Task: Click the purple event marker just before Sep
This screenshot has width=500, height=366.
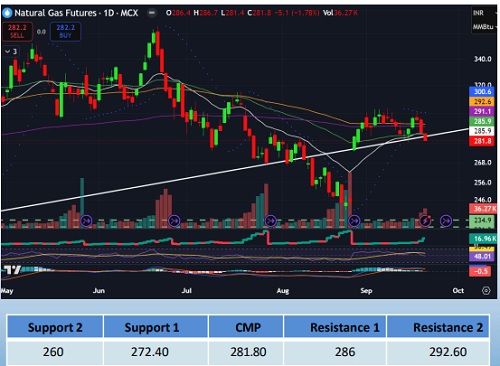Action: [354, 221]
